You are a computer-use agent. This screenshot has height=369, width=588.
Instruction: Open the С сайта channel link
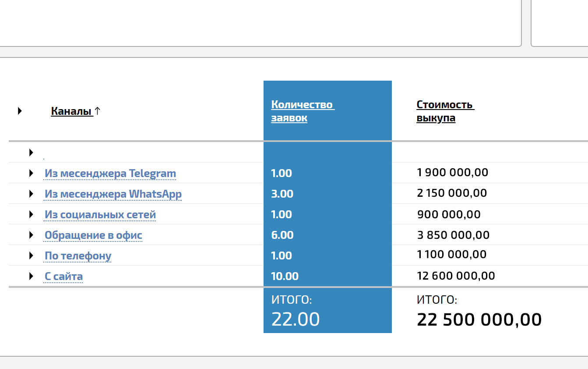pos(63,277)
